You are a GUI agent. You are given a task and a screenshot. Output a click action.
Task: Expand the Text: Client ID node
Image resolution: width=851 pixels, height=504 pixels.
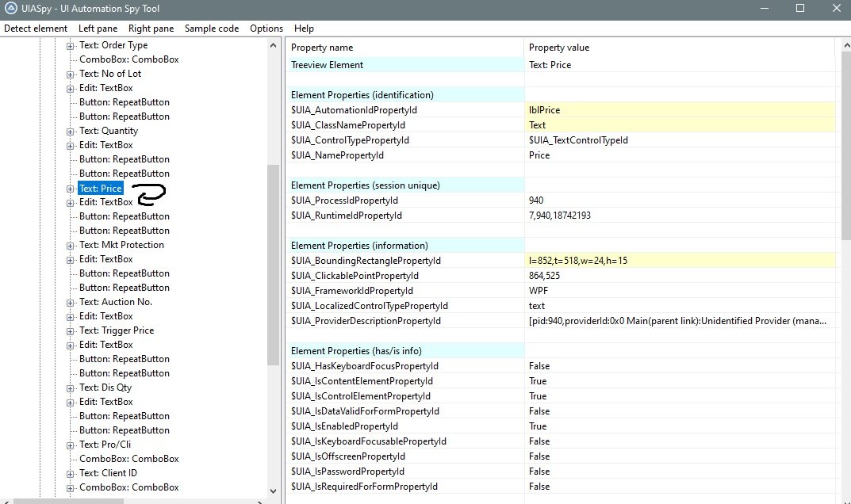tap(70, 474)
